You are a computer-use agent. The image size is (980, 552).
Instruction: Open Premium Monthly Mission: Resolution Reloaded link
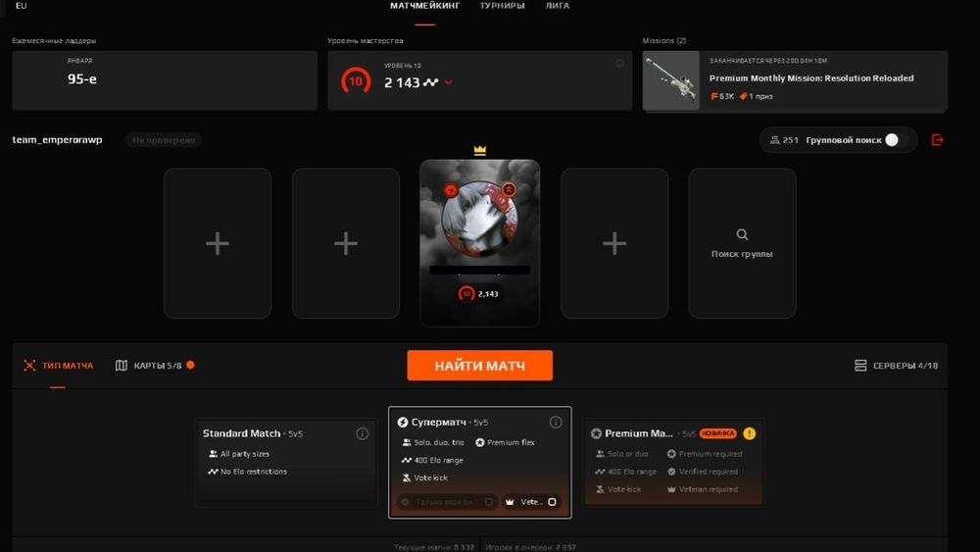tap(811, 78)
